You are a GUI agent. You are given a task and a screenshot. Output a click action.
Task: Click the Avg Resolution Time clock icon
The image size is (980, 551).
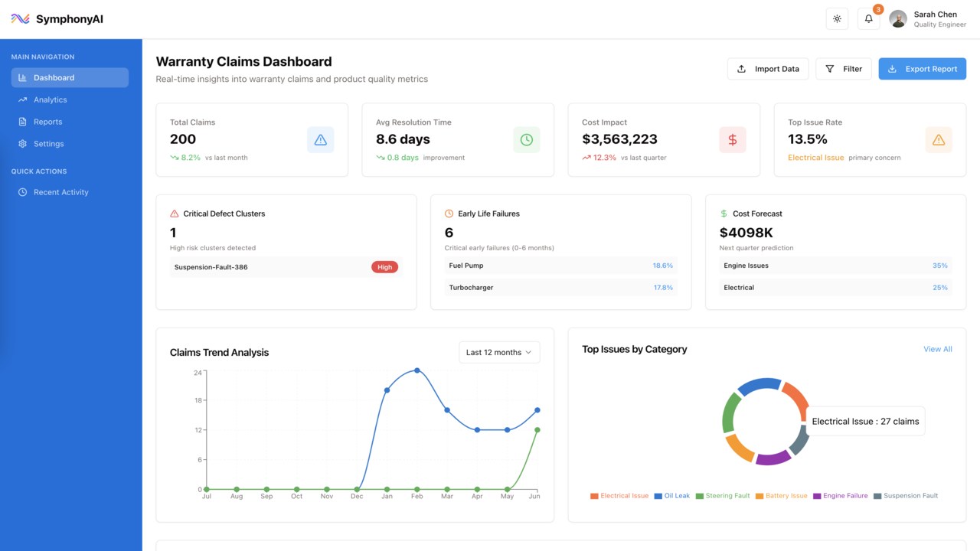pyautogui.click(x=526, y=140)
